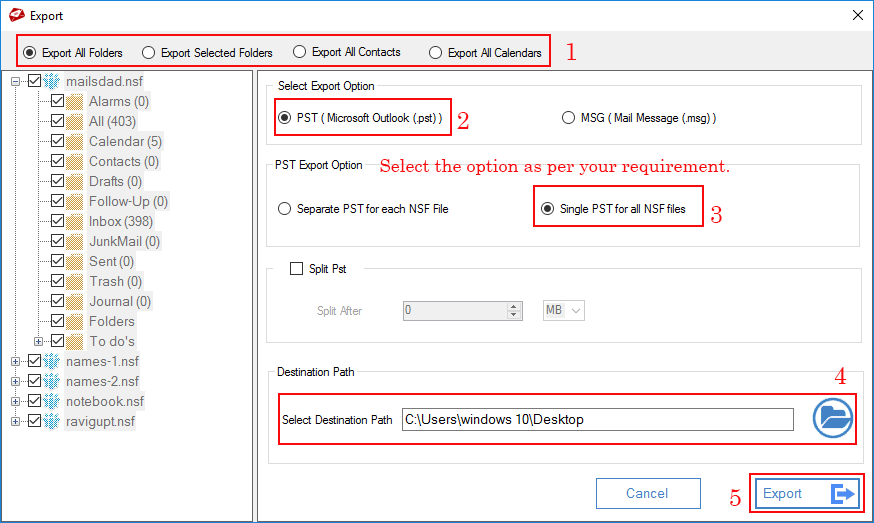874x523 pixels.
Task: Click the names-1.nsf database icon
Action: (x=53, y=361)
